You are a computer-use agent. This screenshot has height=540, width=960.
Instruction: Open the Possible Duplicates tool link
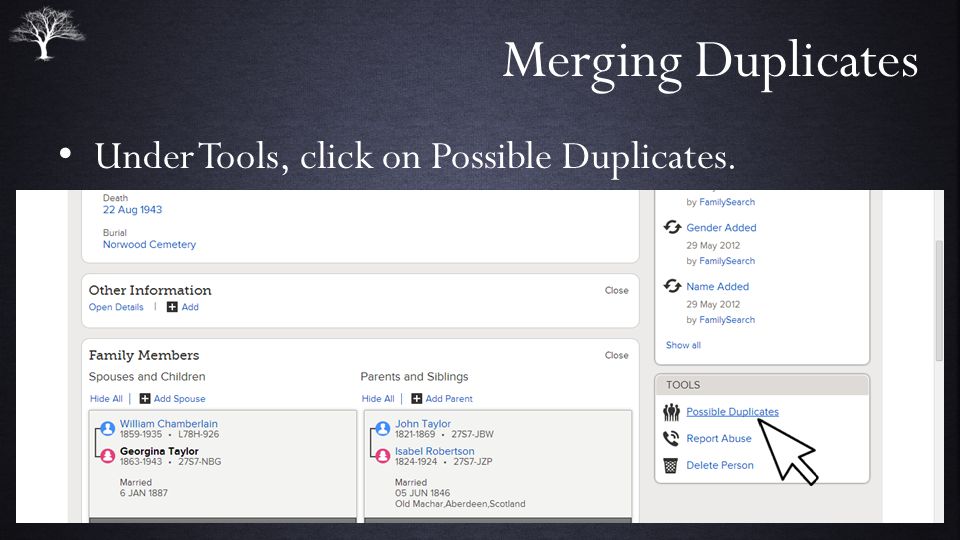point(732,412)
